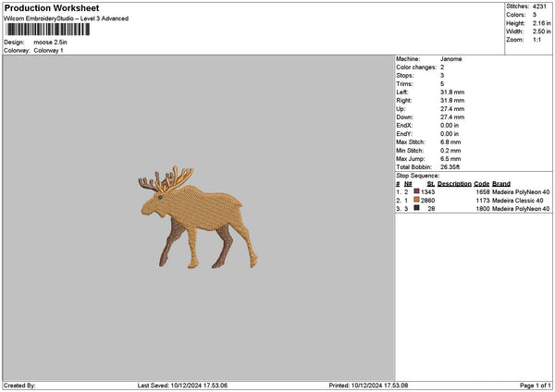Click the Stop Sequence heading
555x392 pixels.
417,174
